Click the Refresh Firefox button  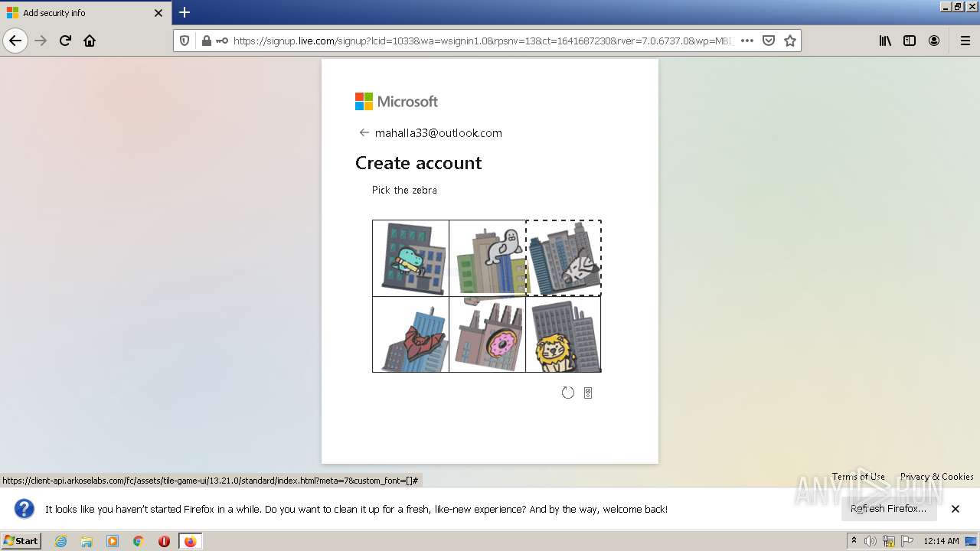tap(888, 509)
